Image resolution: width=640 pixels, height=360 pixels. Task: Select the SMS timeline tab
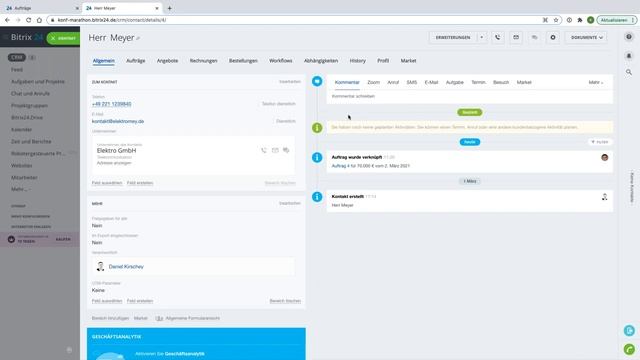[412, 82]
